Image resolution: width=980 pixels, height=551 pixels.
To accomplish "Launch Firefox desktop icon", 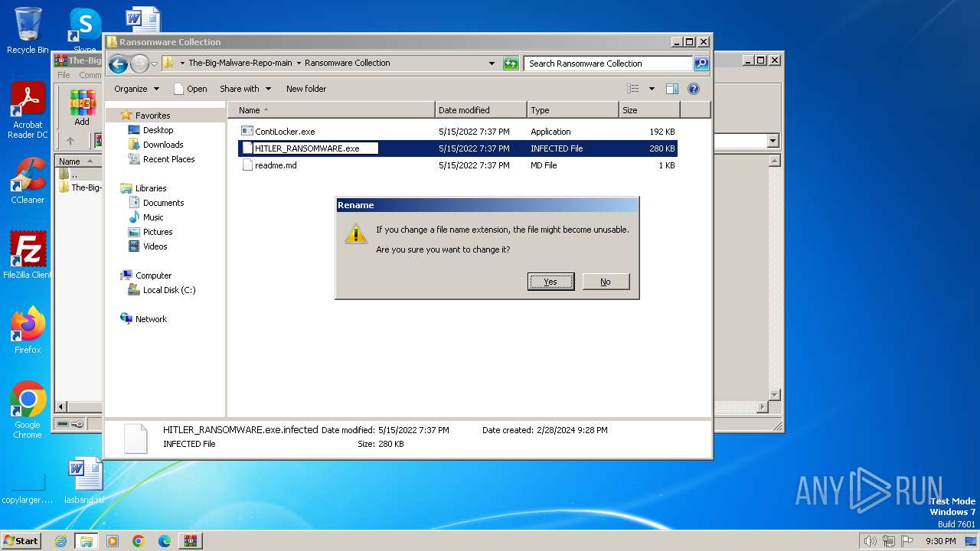I will click(28, 331).
